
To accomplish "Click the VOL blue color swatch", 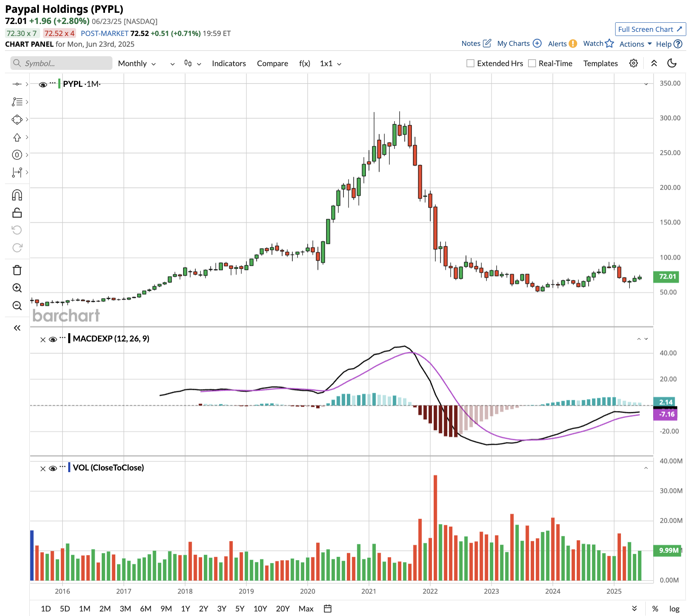I will (69, 467).
